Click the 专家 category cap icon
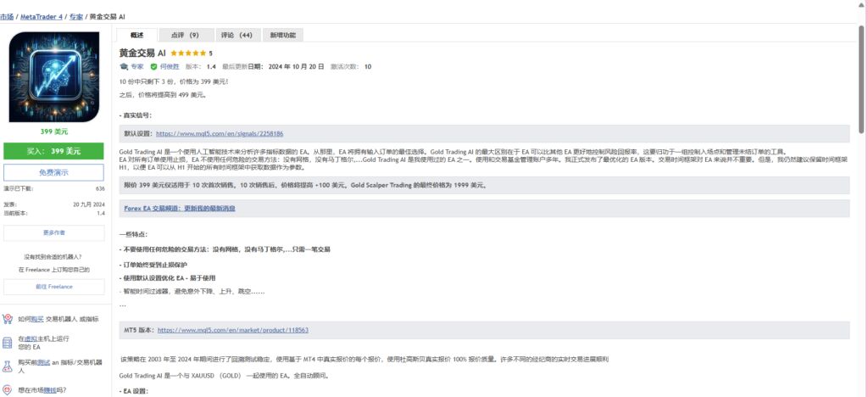868x397 pixels. point(124,66)
